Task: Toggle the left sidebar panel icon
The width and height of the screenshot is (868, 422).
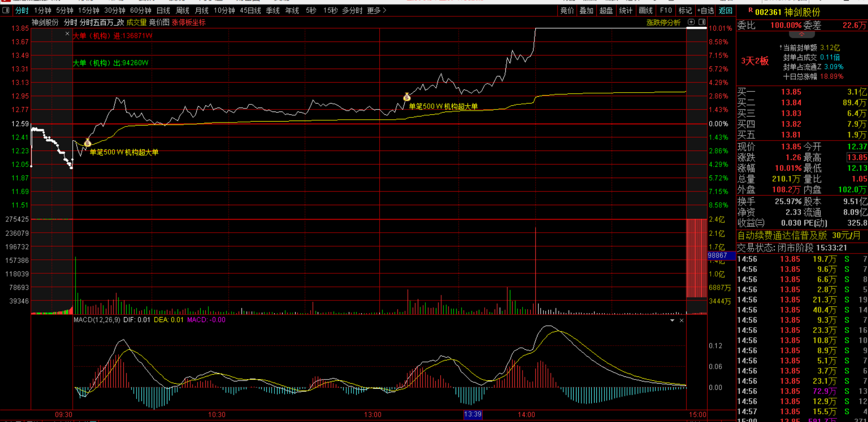Action: click(6, 10)
